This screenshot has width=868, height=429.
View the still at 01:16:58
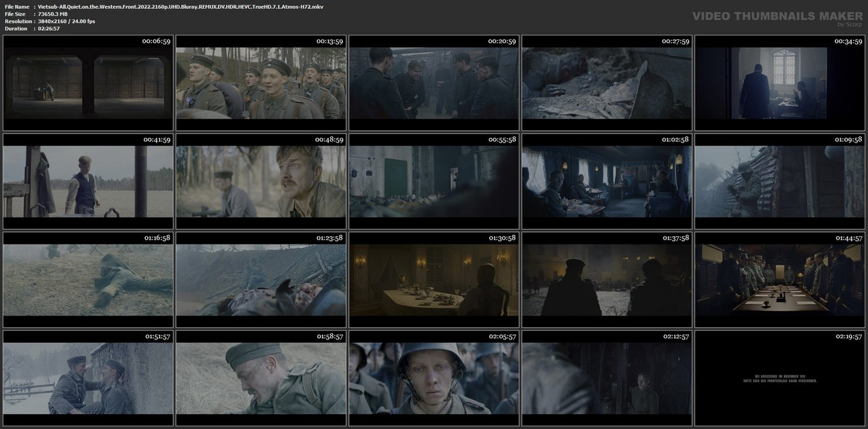(88, 280)
